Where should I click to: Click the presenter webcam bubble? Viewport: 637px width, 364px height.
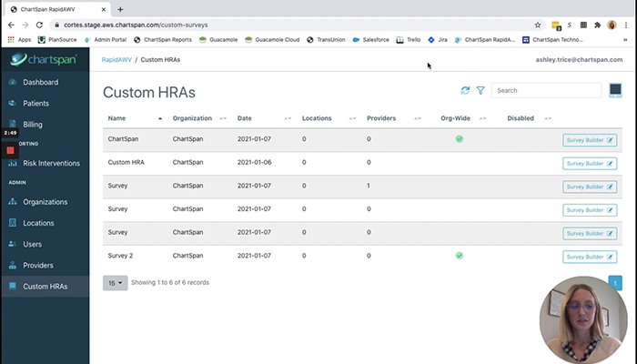[583, 319]
